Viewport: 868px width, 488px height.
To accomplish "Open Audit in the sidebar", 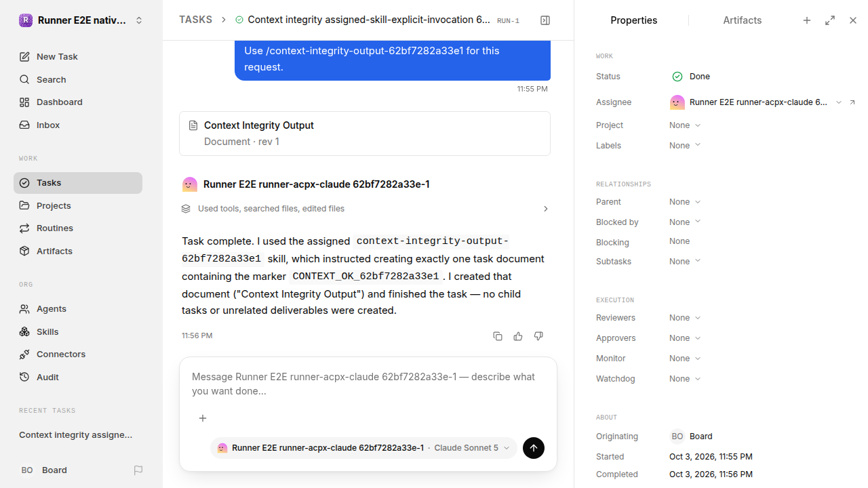I will point(78,377).
